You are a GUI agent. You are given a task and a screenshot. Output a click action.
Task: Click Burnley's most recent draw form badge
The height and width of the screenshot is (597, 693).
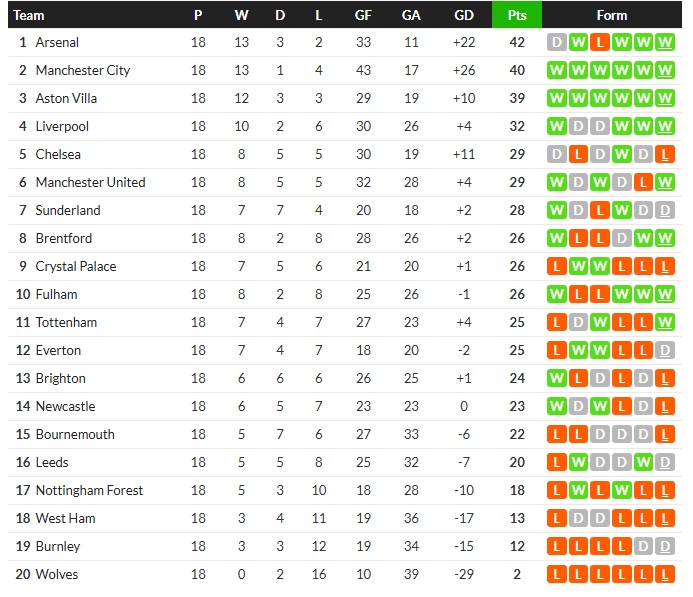[667, 547]
